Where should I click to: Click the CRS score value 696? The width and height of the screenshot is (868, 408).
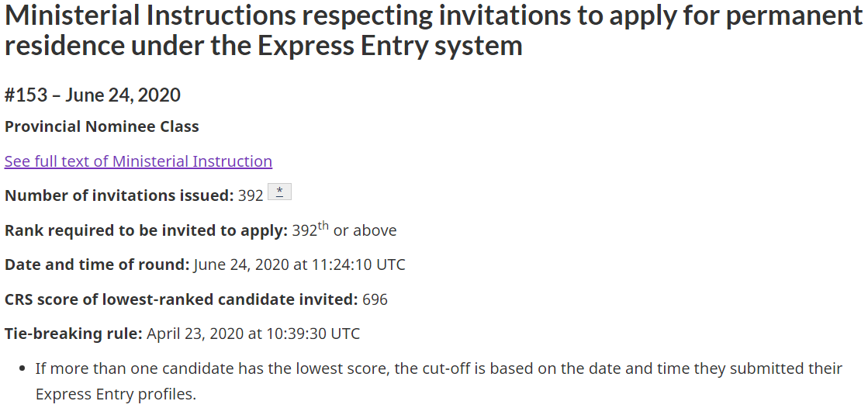375,299
